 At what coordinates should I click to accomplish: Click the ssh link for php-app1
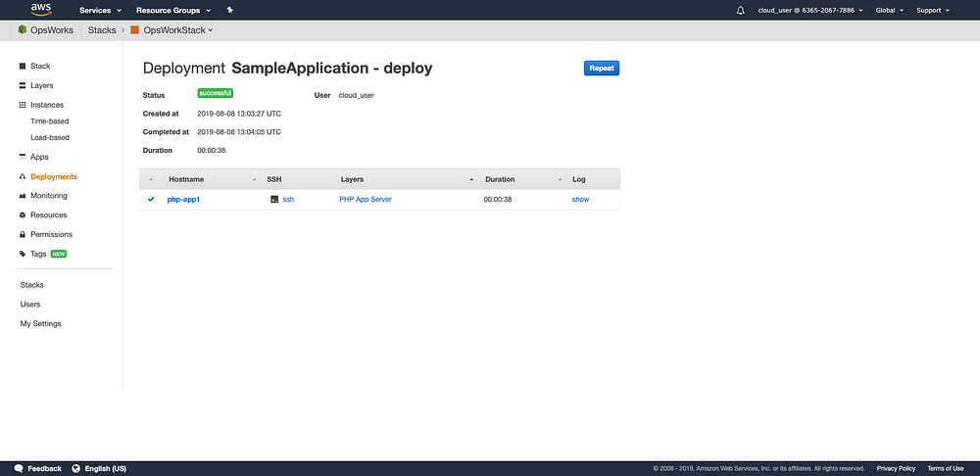[x=288, y=199]
